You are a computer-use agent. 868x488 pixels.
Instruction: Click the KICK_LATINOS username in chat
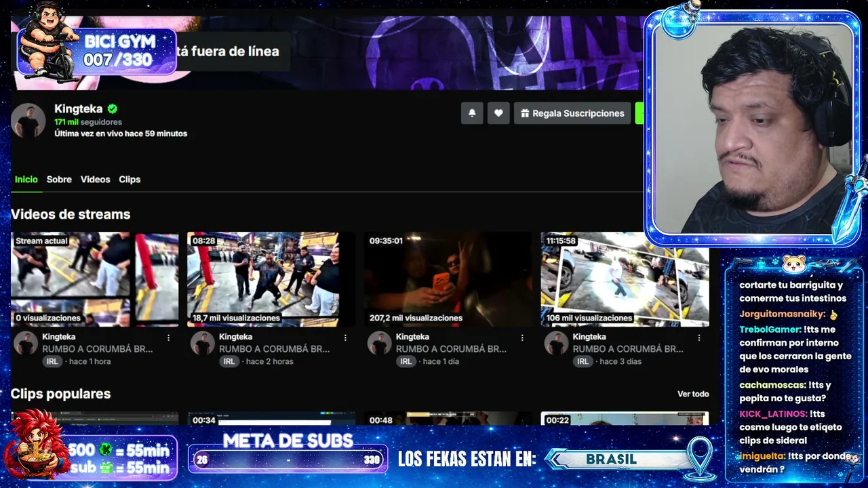coord(774,414)
